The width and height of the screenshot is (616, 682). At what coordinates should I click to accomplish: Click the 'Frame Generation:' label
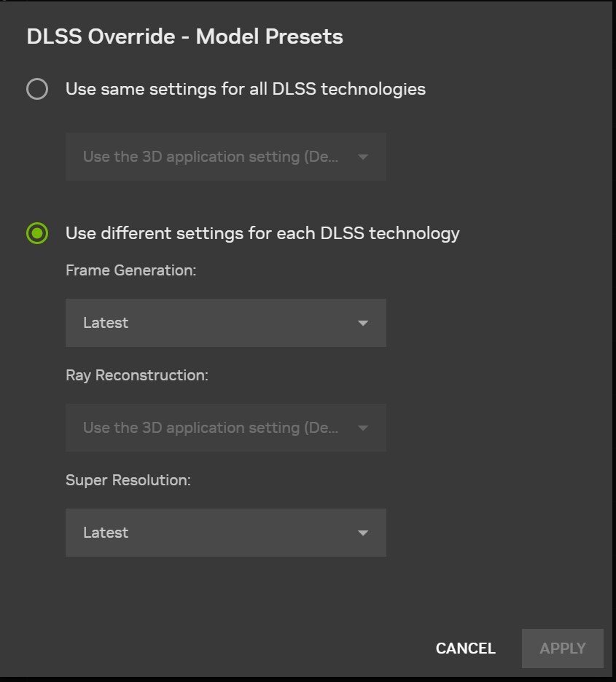coord(131,270)
